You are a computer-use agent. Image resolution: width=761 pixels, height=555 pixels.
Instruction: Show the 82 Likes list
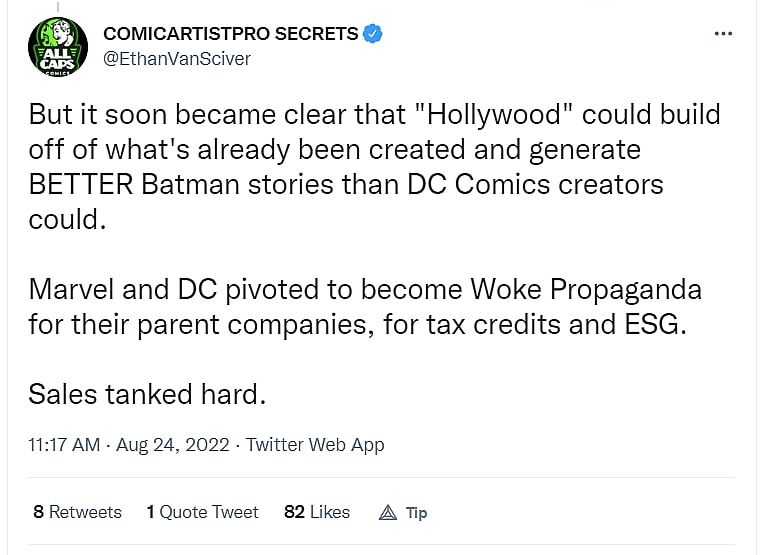[x=317, y=511]
